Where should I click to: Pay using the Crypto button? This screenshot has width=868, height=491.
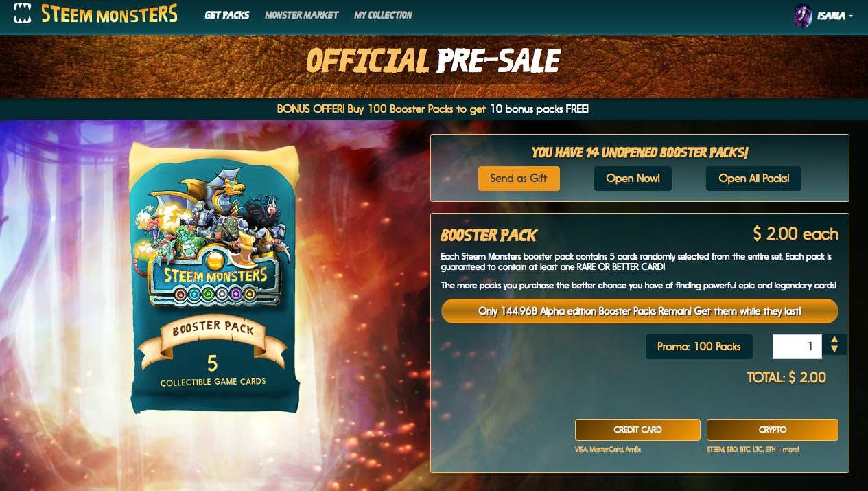point(773,430)
